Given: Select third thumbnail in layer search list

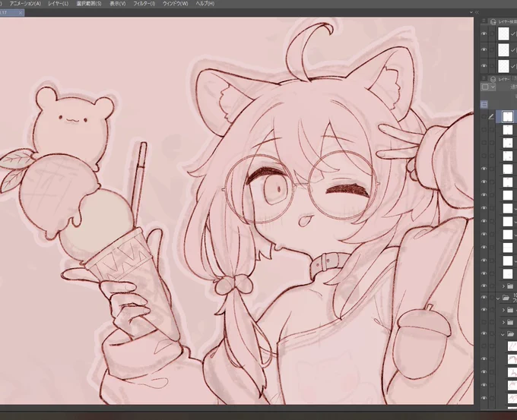Looking at the screenshot, I should [503, 65].
